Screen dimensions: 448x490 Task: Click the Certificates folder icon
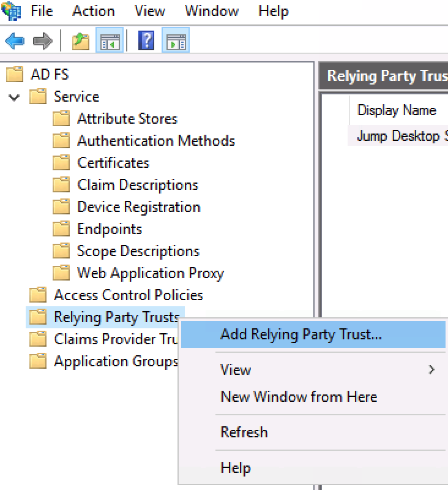pyautogui.click(x=61, y=162)
